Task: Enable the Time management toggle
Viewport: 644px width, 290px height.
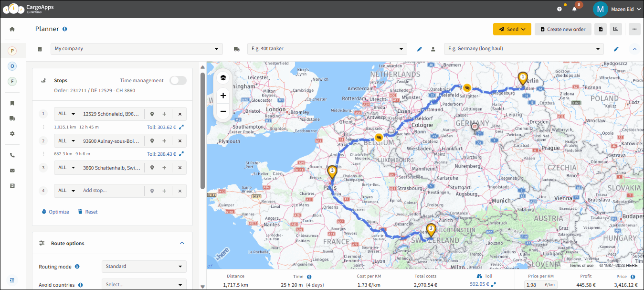Action: [178, 80]
